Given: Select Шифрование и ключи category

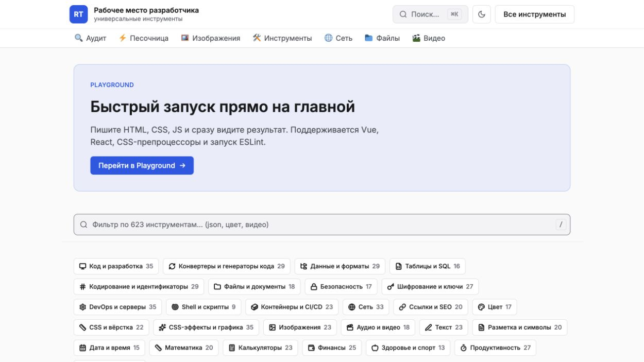Looking at the screenshot, I should coord(430,286).
